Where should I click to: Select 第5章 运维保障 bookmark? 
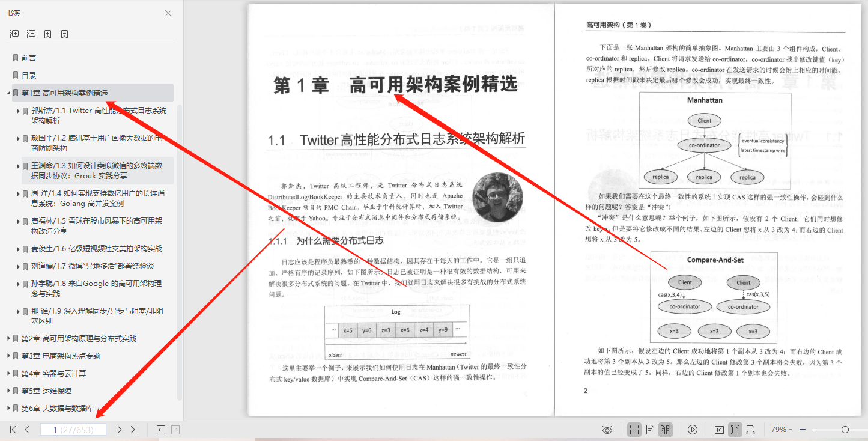pos(46,391)
